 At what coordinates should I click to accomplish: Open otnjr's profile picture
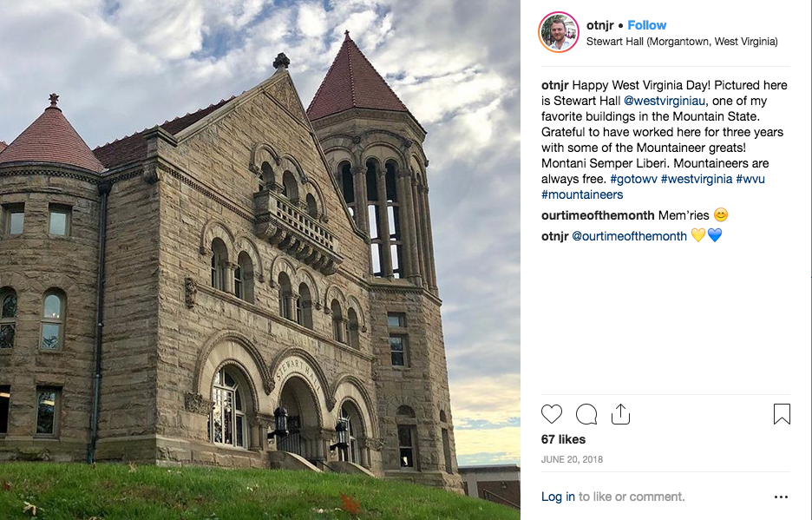[558, 32]
